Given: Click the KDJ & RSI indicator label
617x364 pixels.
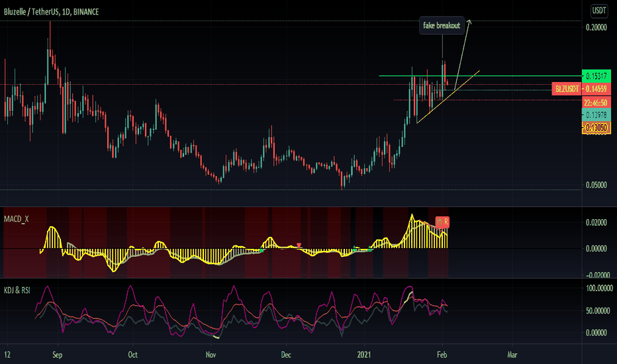Looking at the screenshot, I should pyautogui.click(x=17, y=291).
